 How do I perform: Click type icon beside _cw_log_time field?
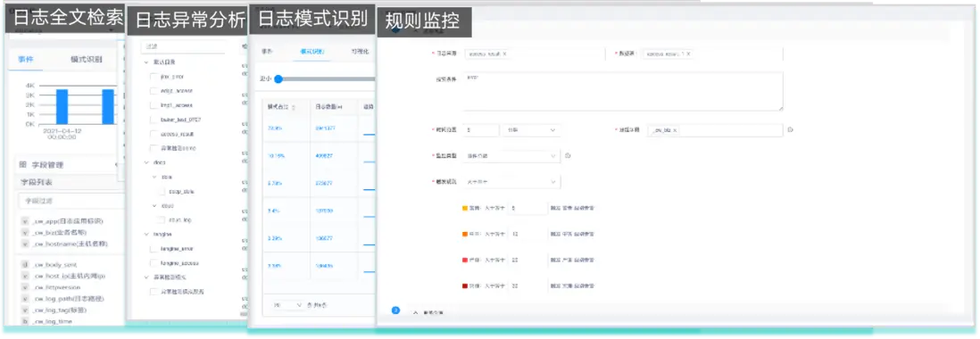pos(25,321)
